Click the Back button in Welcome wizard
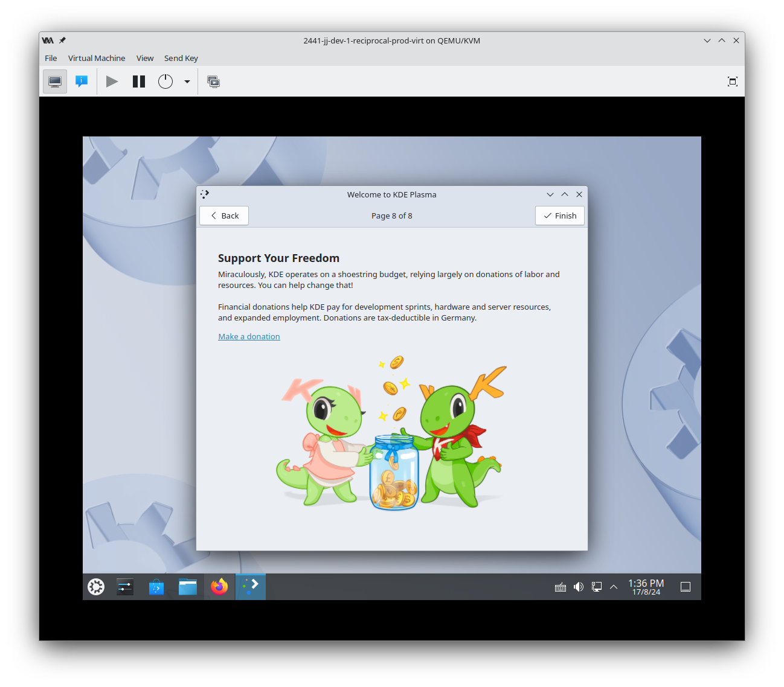 pos(224,216)
